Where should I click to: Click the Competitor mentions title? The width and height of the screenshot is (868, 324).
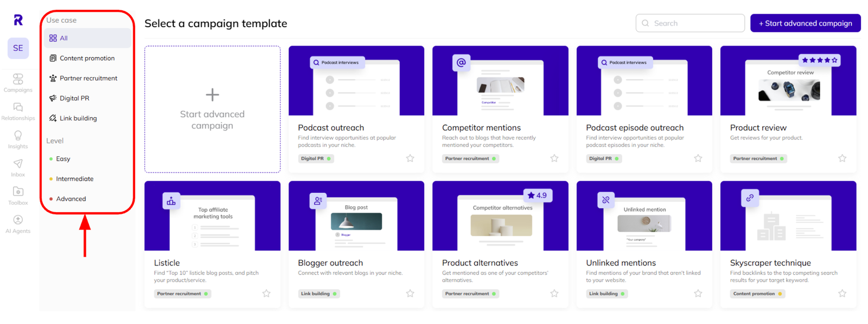click(x=481, y=128)
